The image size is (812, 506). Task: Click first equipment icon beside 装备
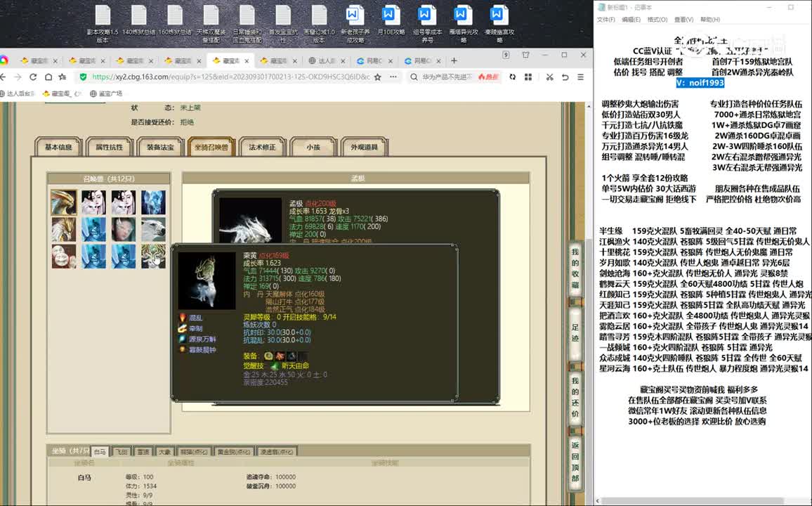point(268,356)
